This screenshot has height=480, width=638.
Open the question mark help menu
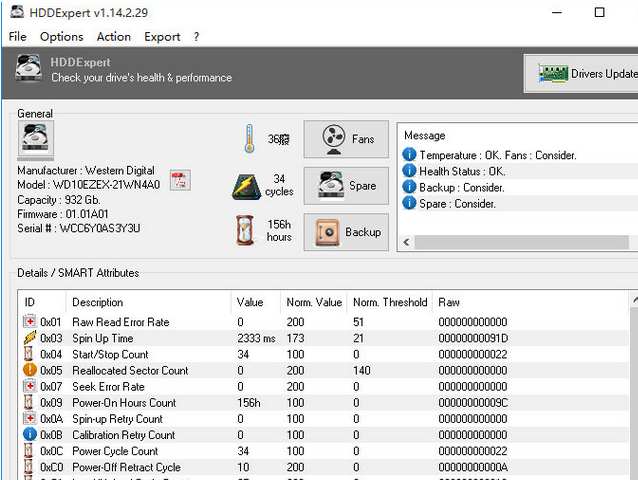point(197,37)
